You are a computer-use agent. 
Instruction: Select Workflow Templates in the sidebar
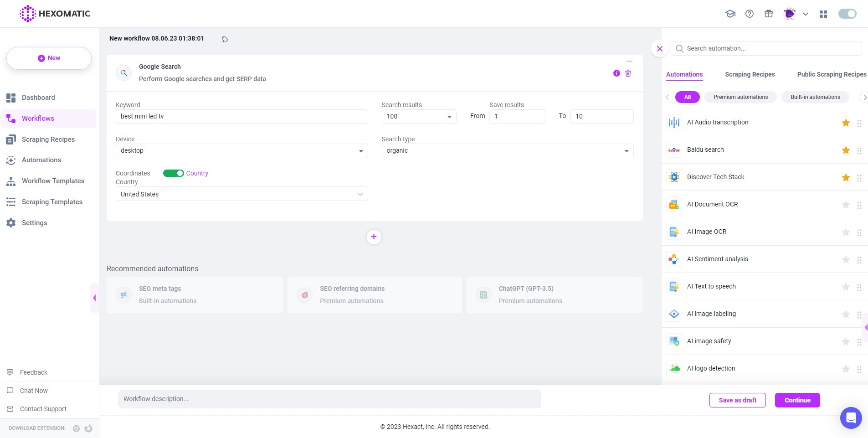tap(53, 181)
